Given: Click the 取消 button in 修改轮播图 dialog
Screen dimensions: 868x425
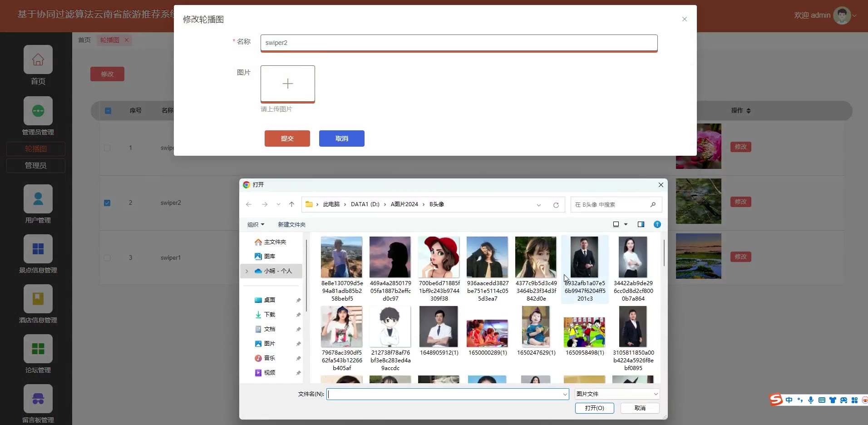Looking at the screenshot, I should click(x=342, y=138).
